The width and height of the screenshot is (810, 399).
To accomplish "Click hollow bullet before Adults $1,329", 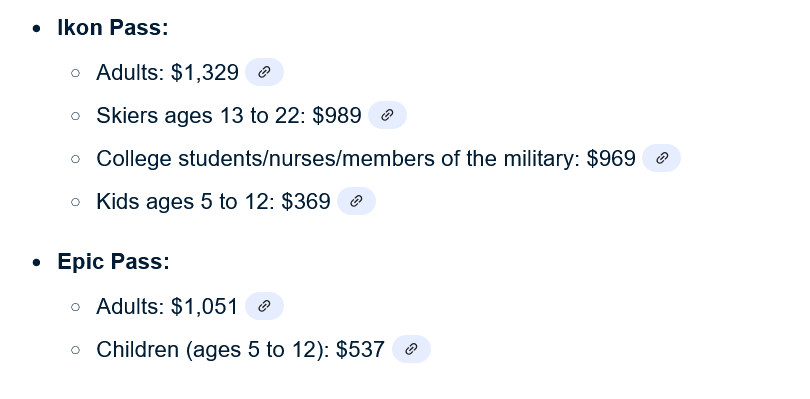I will tap(75, 73).
